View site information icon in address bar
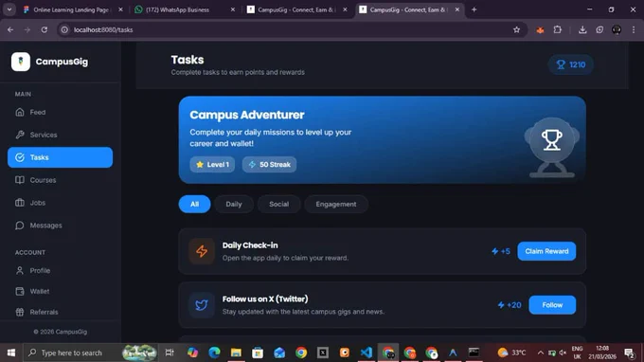644x362 pixels. (x=64, y=29)
